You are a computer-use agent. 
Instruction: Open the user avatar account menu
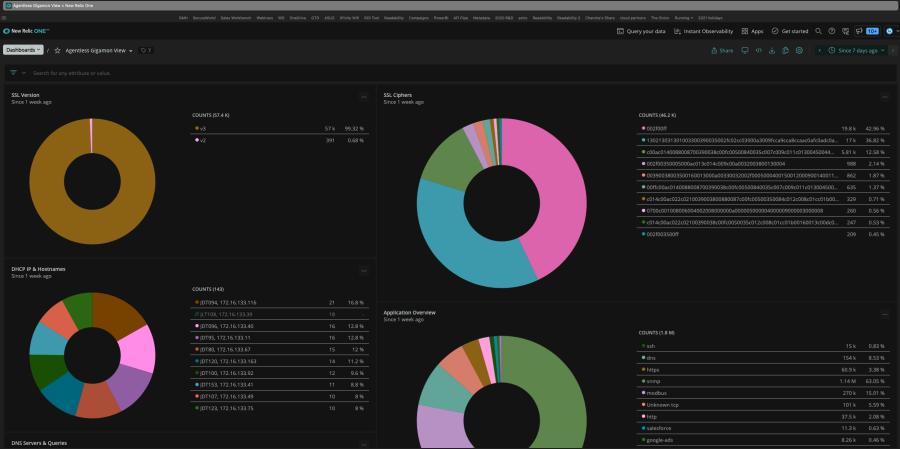click(889, 31)
